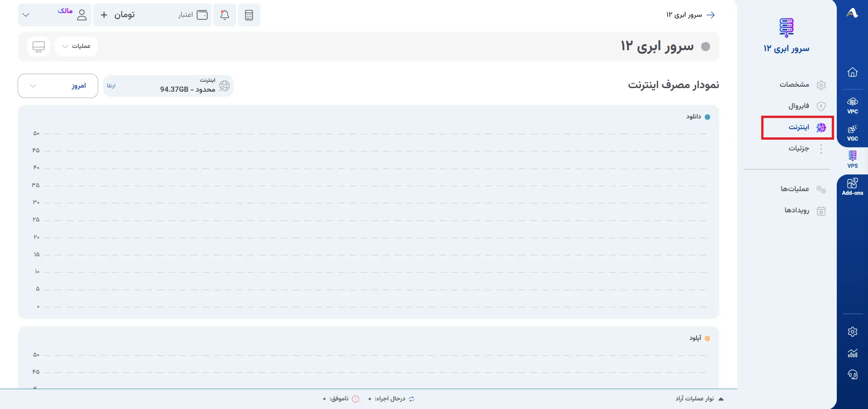Click the user profile icon
The height and width of the screenshot is (409, 868).
tap(82, 15)
